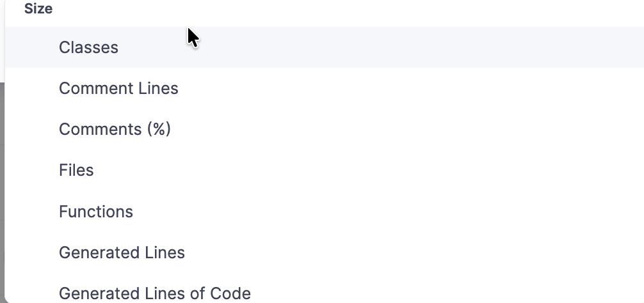The width and height of the screenshot is (644, 303).
Task: Choose Comment Lines from the list
Action: pyautogui.click(x=118, y=88)
